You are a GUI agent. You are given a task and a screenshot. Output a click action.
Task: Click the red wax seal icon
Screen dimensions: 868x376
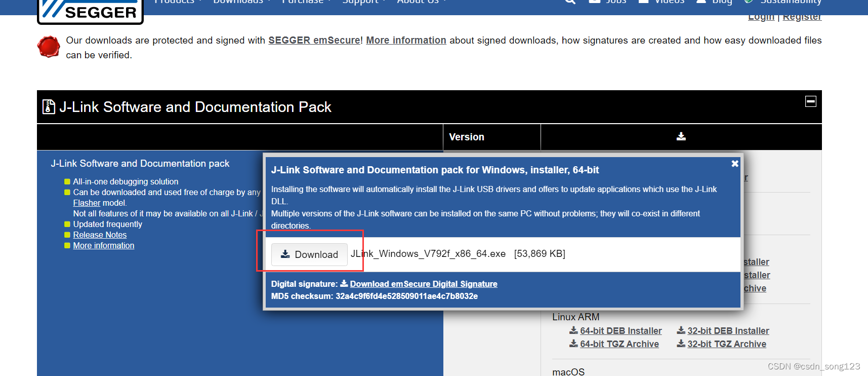pyautogui.click(x=49, y=47)
